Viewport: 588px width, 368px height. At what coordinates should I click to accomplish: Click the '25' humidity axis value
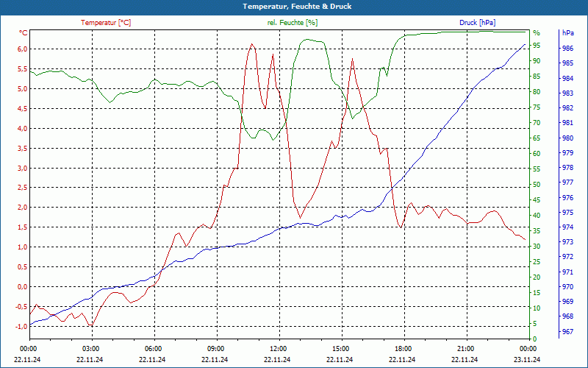[537, 262]
